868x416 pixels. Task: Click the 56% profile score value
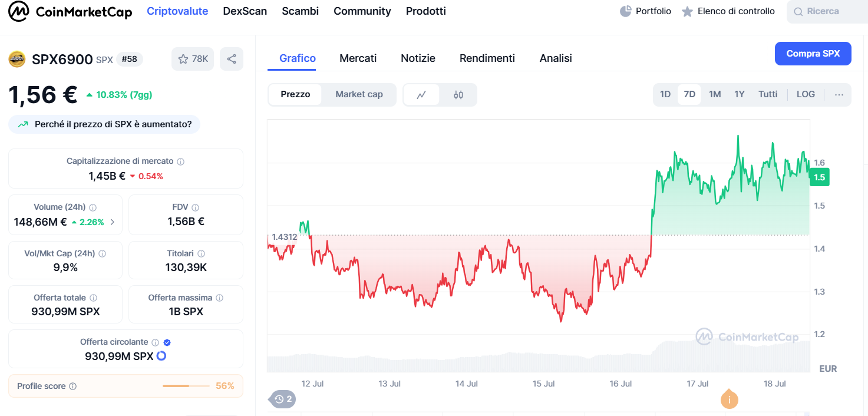pos(225,386)
